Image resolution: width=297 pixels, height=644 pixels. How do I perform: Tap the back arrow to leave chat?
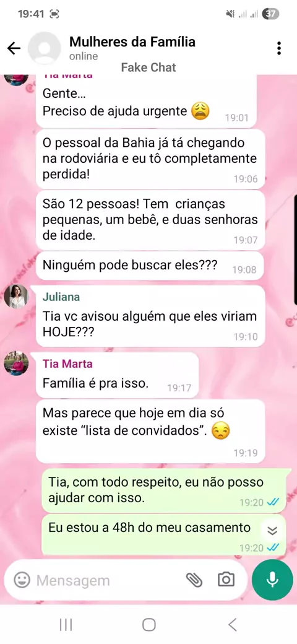tap(14, 48)
